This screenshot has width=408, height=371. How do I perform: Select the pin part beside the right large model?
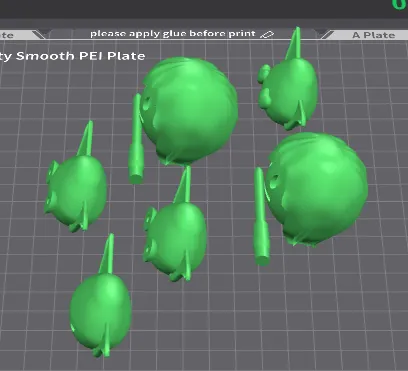tap(261, 218)
